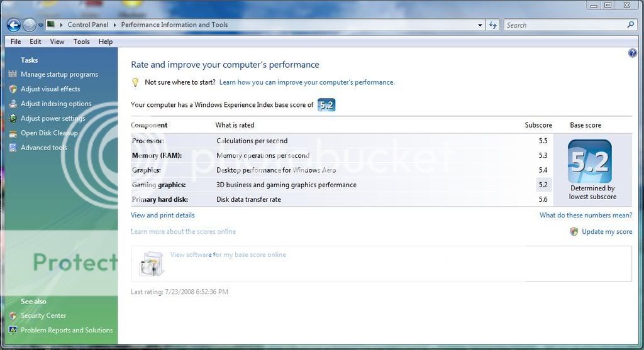This screenshot has height=350, width=644.
Task: Click the Subscore column header
Action: (x=538, y=125)
